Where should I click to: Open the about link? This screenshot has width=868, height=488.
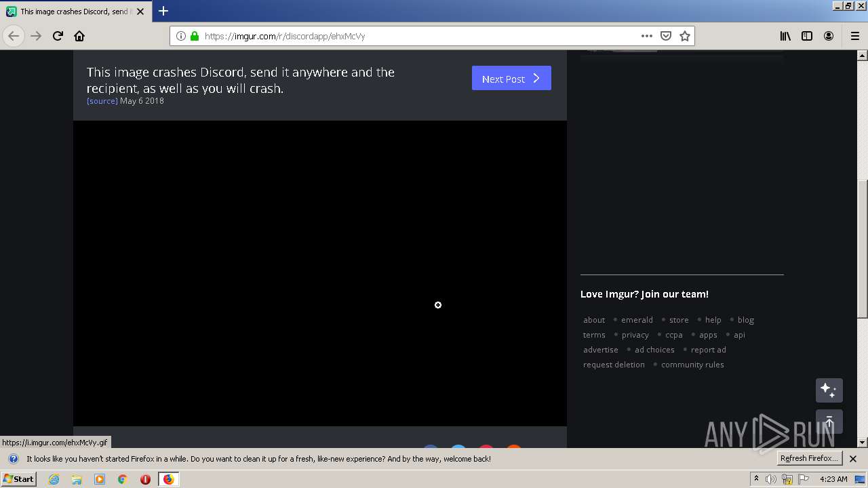tap(594, 320)
